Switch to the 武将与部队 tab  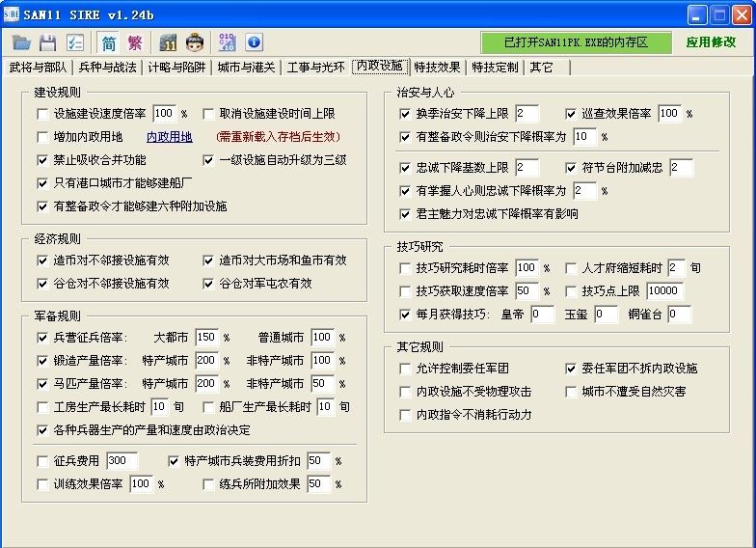[40, 67]
